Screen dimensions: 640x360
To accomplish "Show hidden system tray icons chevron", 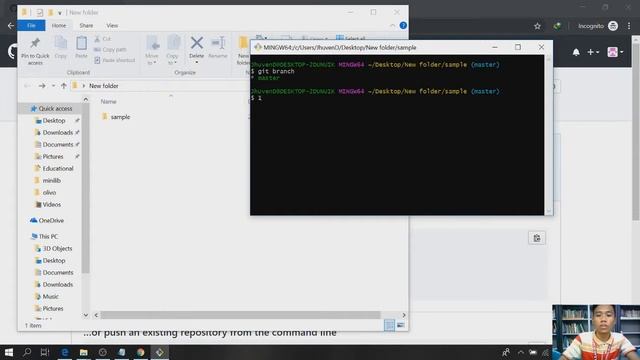I will [521, 352].
